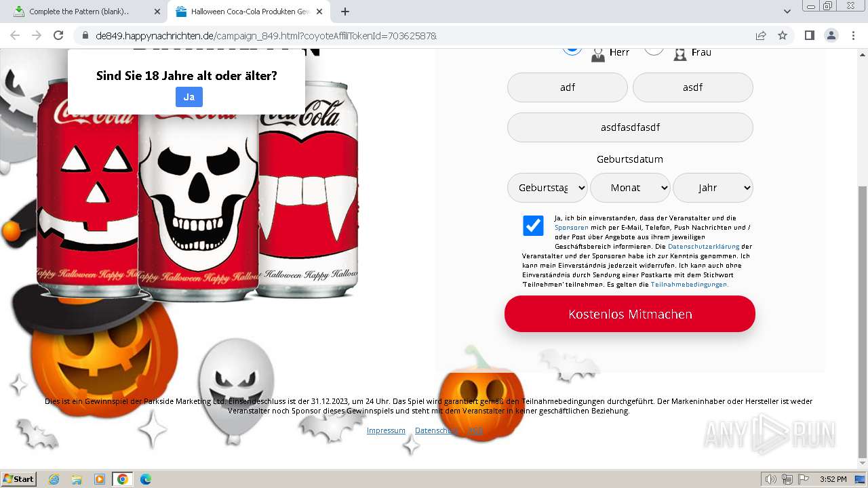Open the Chrome three-dot menu
This screenshot has width=868, height=488.
point(853,35)
